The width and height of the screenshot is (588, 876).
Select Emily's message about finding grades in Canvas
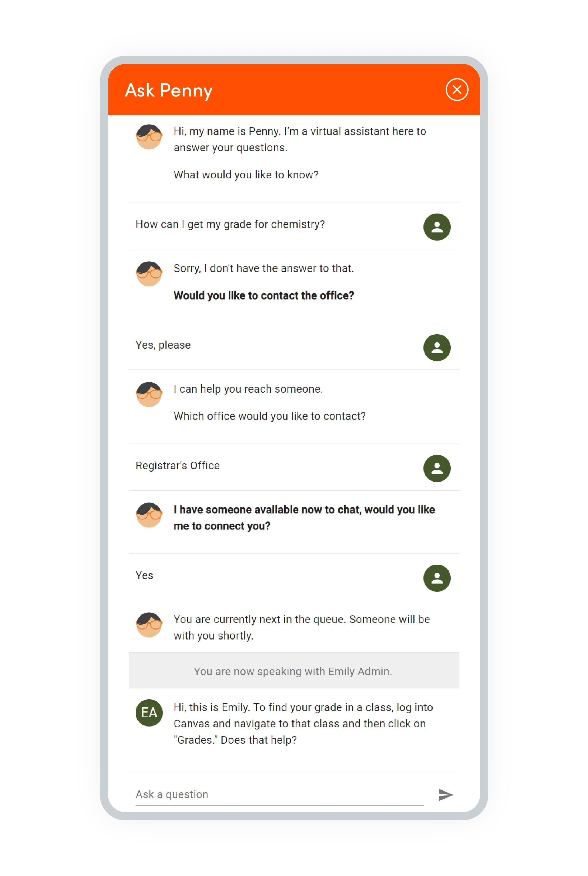tap(303, 723)
